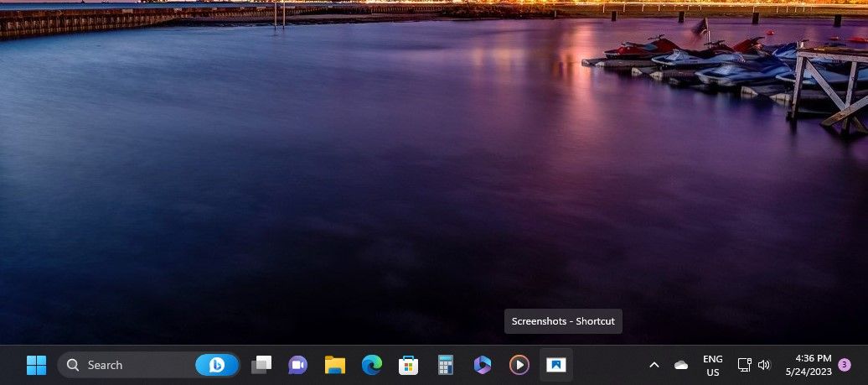Launch the Microsoft Edge browser
Viewport: 868px width, 385px height.
tap(371, 365)
